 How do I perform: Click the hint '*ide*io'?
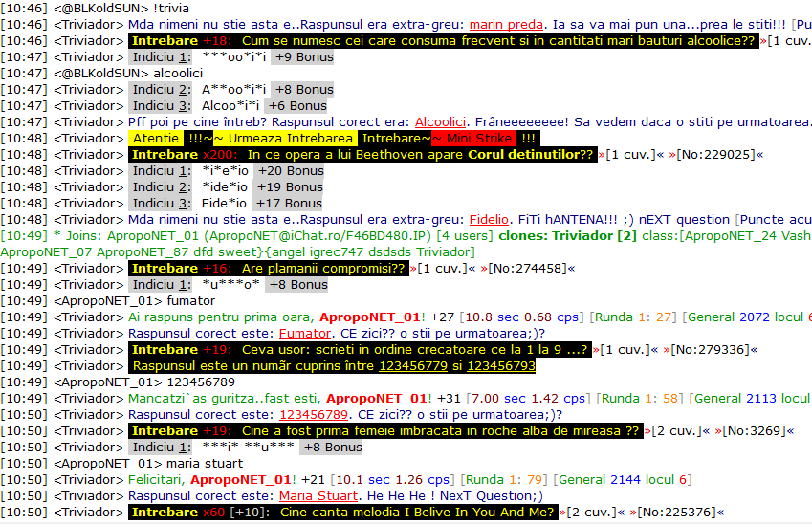(226, 186)
